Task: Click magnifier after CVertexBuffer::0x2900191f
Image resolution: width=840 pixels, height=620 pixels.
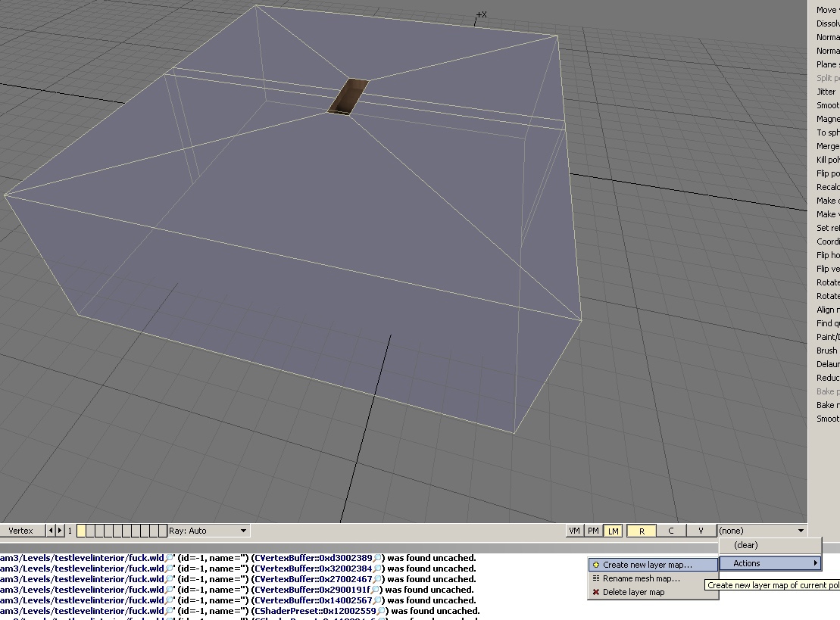Action: [x=375, y=590]
